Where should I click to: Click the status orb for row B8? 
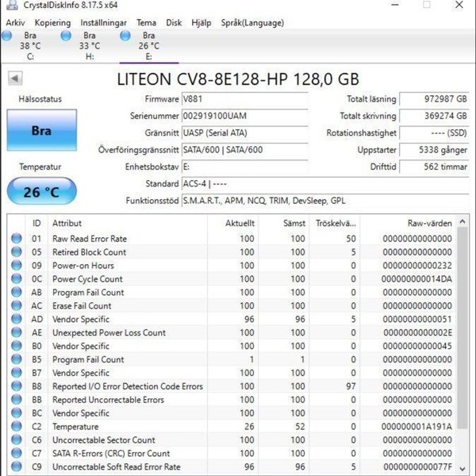pyautogui.click(x=17, y=386)
